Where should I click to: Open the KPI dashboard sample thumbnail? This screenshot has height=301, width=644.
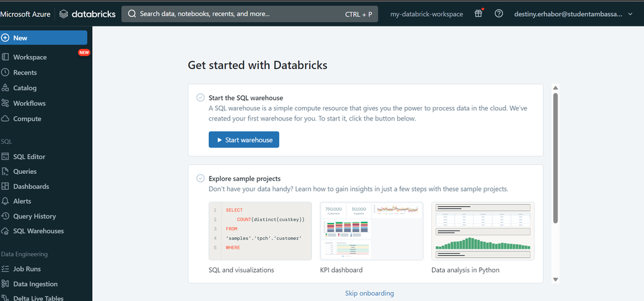(x=371, y=231)
